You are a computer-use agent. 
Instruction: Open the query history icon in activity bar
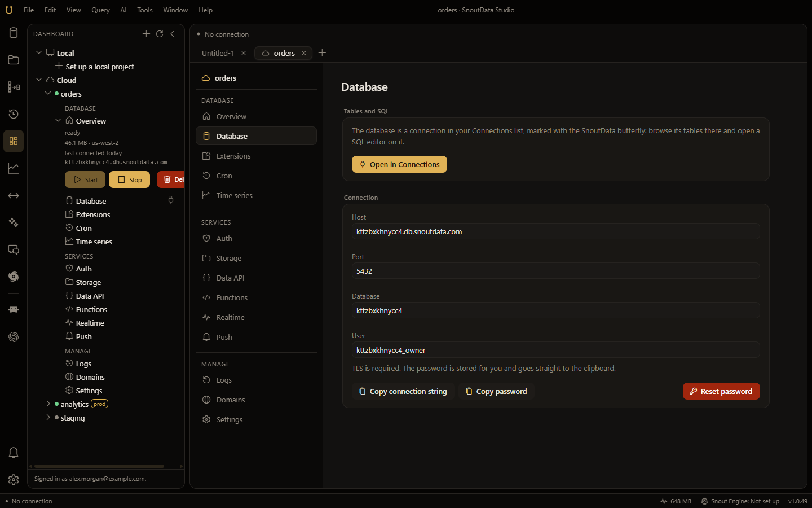[14, 114]
